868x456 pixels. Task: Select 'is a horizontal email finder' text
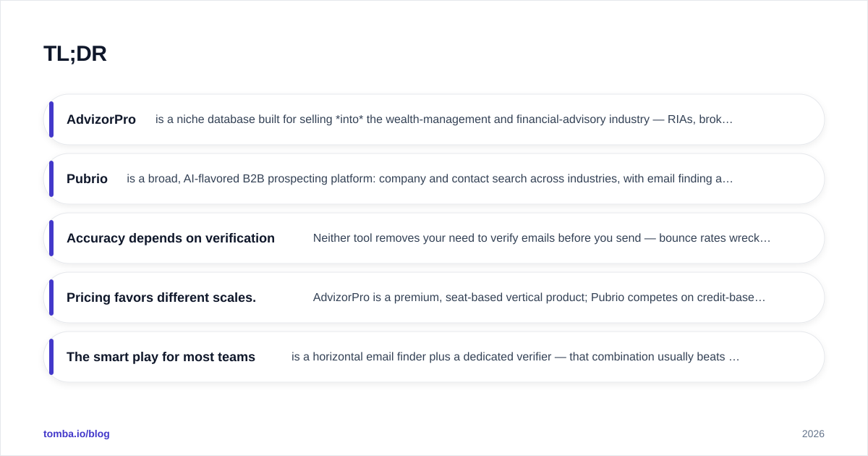516,357
